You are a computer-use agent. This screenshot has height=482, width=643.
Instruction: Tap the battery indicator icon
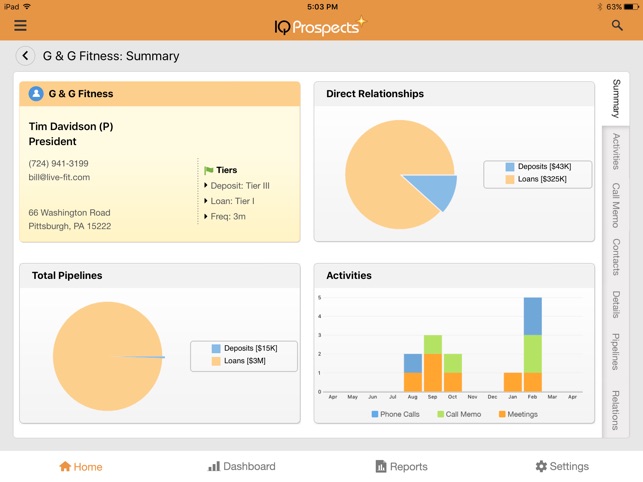pos(631,7)
